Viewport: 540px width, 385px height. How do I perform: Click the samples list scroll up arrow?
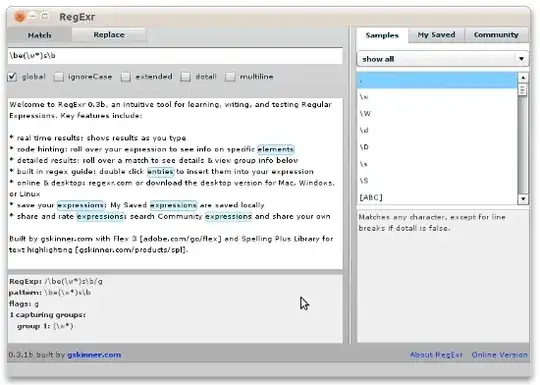point(523,78)
